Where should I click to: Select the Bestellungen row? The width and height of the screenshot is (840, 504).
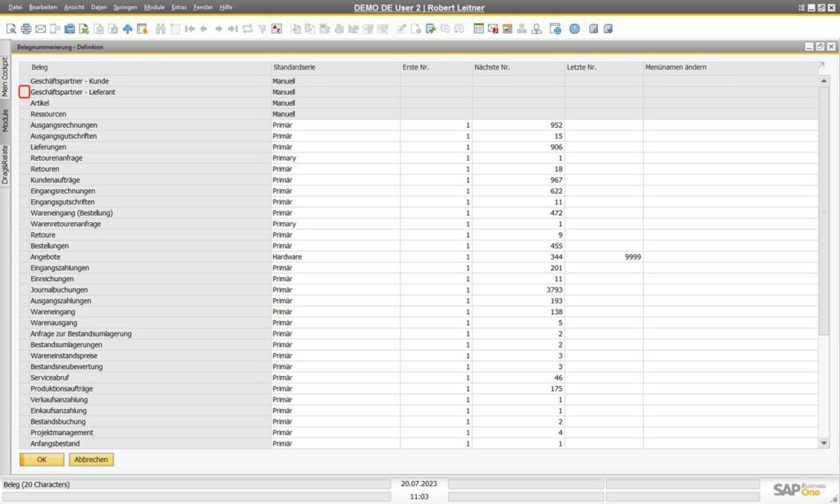pyautogui.click(x=419, y=246)
